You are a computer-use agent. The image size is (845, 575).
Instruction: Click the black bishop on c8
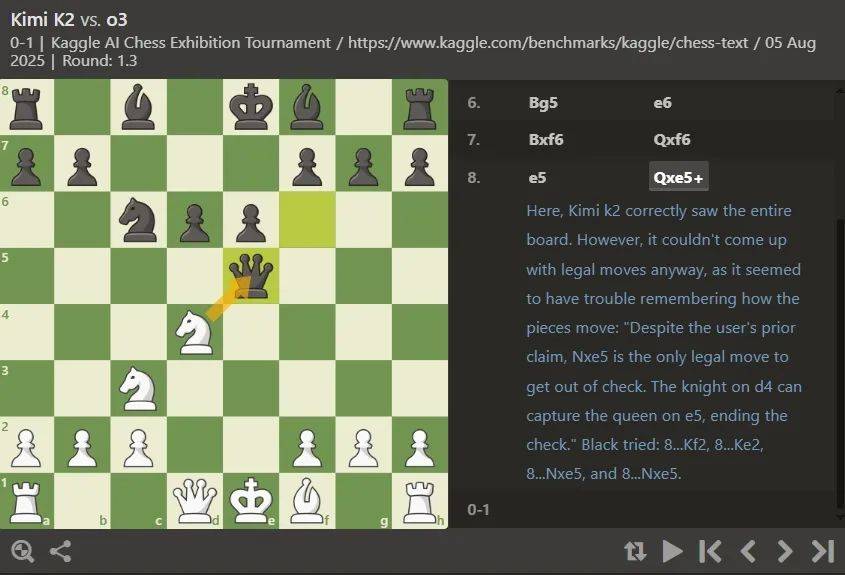pyautogui.click(x=138, y=107)
